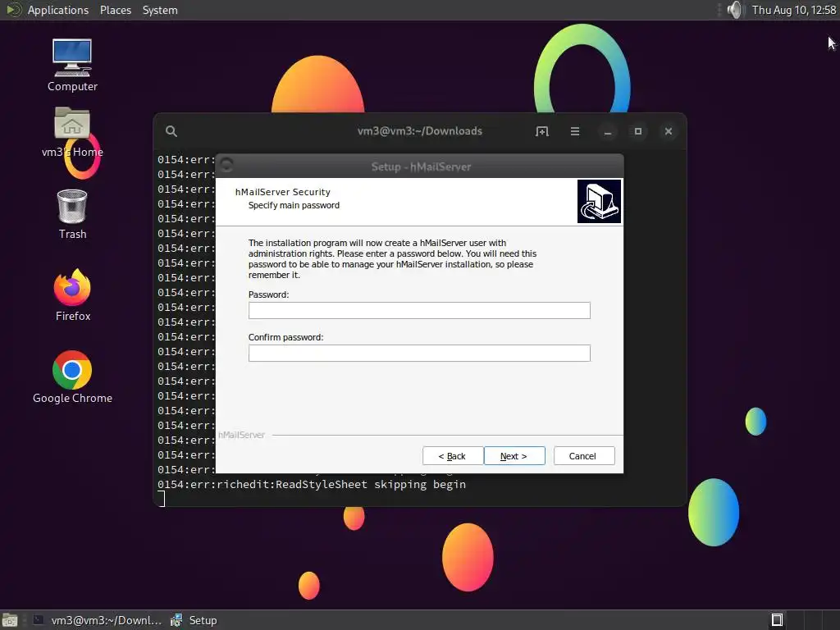Screen dimensions: 840x630
Task: Open the Trash desktop icon
Action: (x=72, y=214)
